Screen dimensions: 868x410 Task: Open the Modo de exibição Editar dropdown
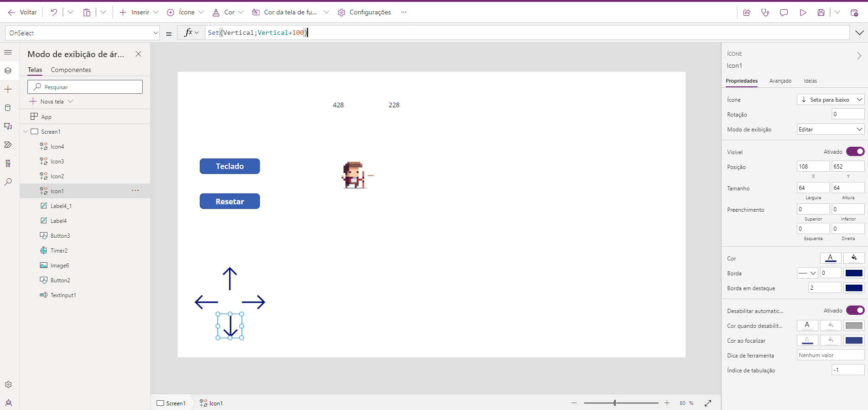[x=830, y=130]
